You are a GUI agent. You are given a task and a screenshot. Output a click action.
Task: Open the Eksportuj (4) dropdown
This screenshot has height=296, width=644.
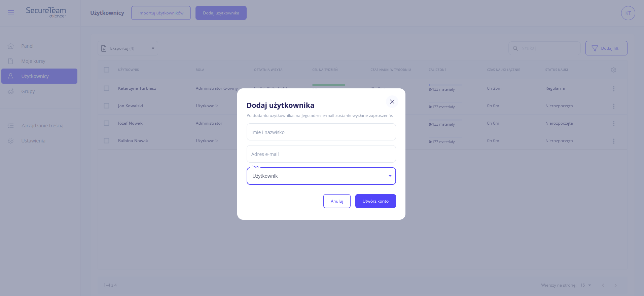[128, 48]
